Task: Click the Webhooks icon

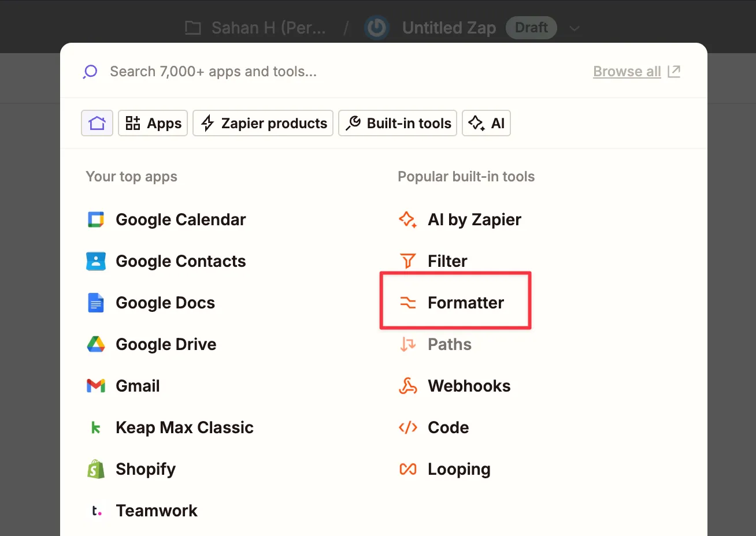Action: [x=408, y=386]
